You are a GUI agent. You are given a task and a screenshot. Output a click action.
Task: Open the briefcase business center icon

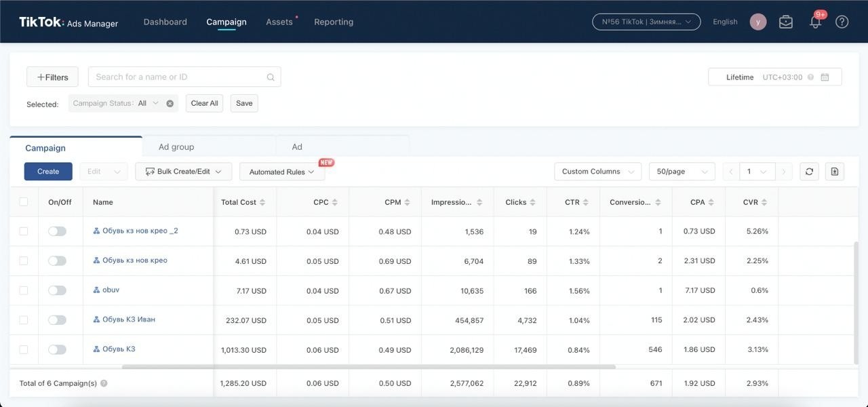point(786,22)
